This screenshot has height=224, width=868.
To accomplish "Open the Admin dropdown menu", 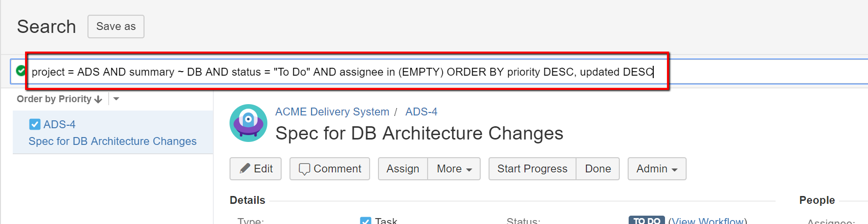I will pos(657,168).
